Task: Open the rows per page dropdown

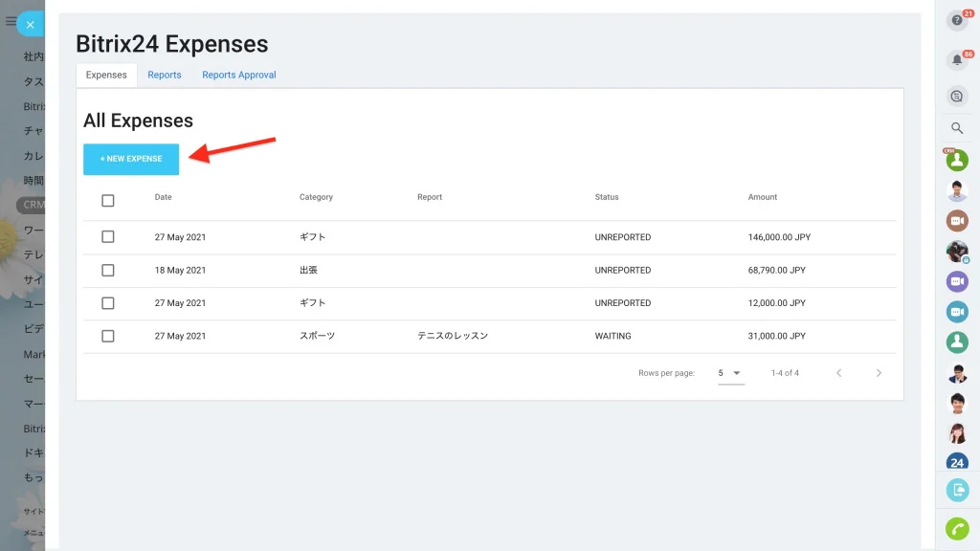Action: (x=730, y=373)
